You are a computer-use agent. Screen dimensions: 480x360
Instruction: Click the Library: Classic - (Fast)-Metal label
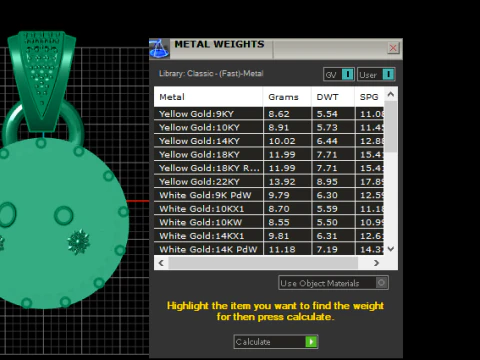211,73
